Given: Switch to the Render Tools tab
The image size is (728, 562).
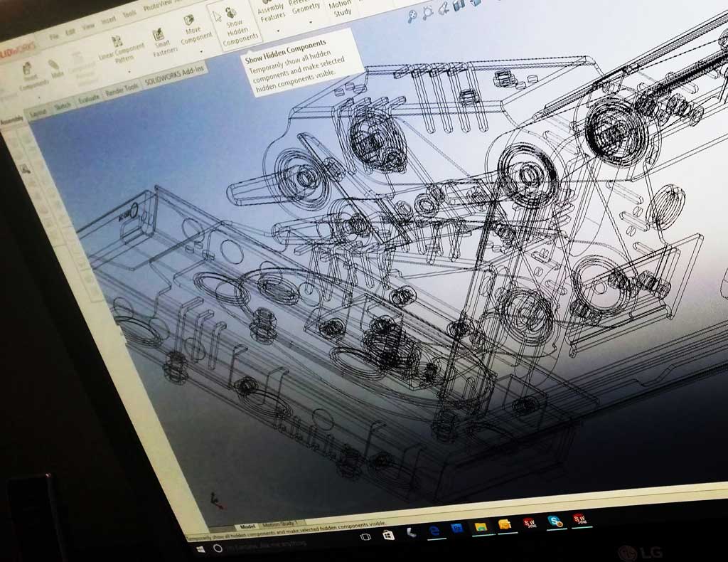Looking at the screenshot, I should [x=122, y=90].
